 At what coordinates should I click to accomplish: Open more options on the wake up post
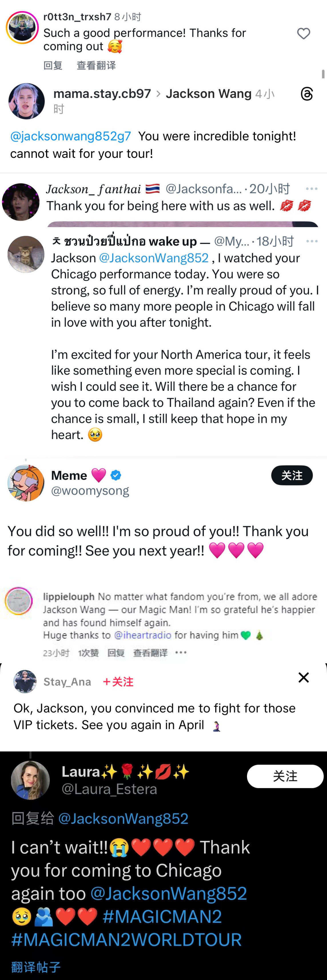(311, 241)
